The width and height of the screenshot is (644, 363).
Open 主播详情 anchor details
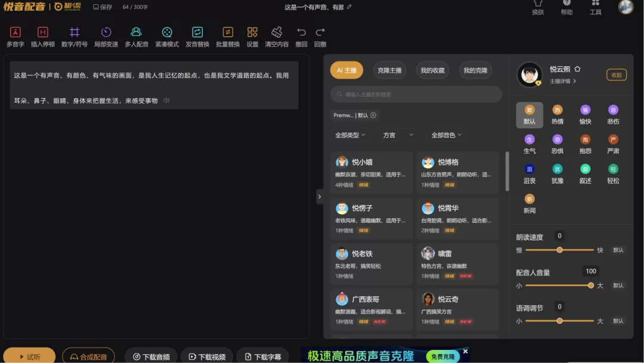[563, 81]
